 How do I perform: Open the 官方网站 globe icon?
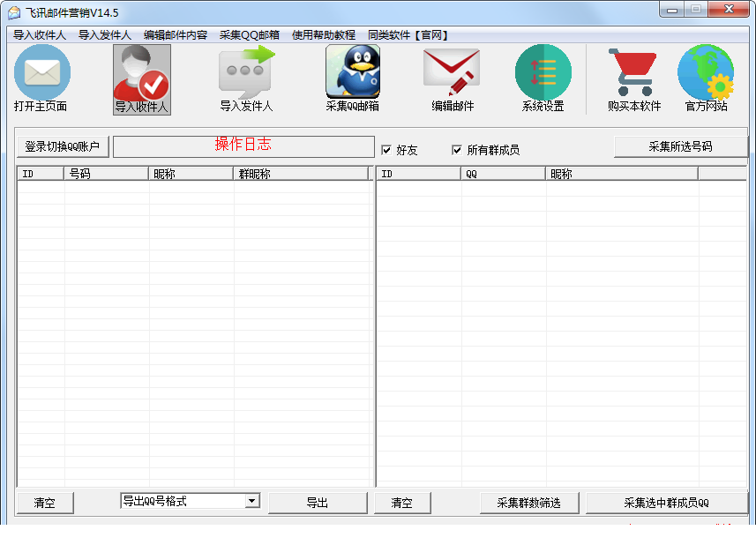coord(706,72)
